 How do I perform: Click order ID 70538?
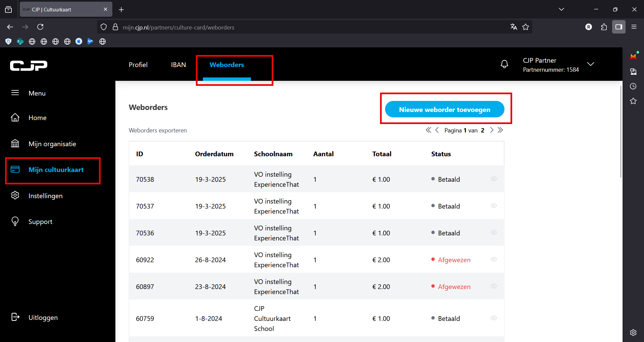[145, 179]
